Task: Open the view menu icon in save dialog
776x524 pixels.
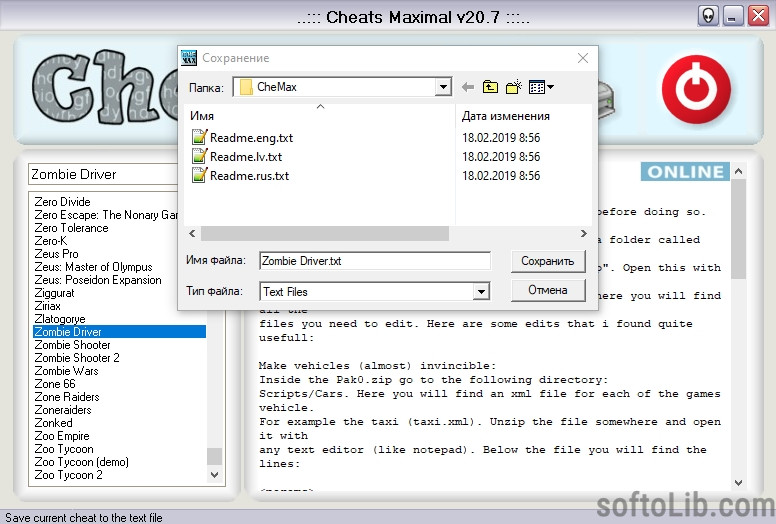Action: tap(541, 88)
